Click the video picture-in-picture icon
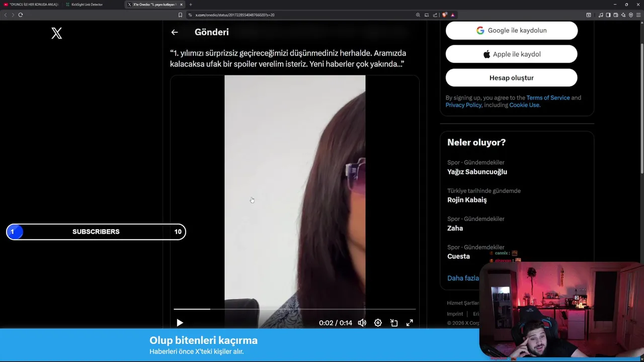 tap(394, 323)
